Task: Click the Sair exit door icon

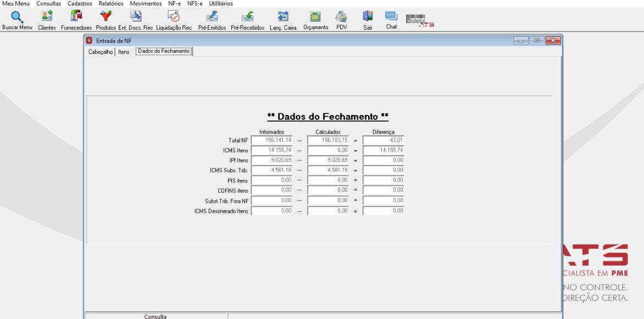Action: pos(368,20)
